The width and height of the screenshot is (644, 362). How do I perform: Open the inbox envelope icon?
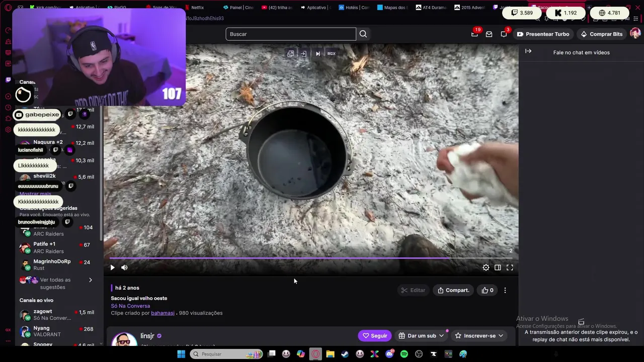pyautogui.click(x=489, y=34)
